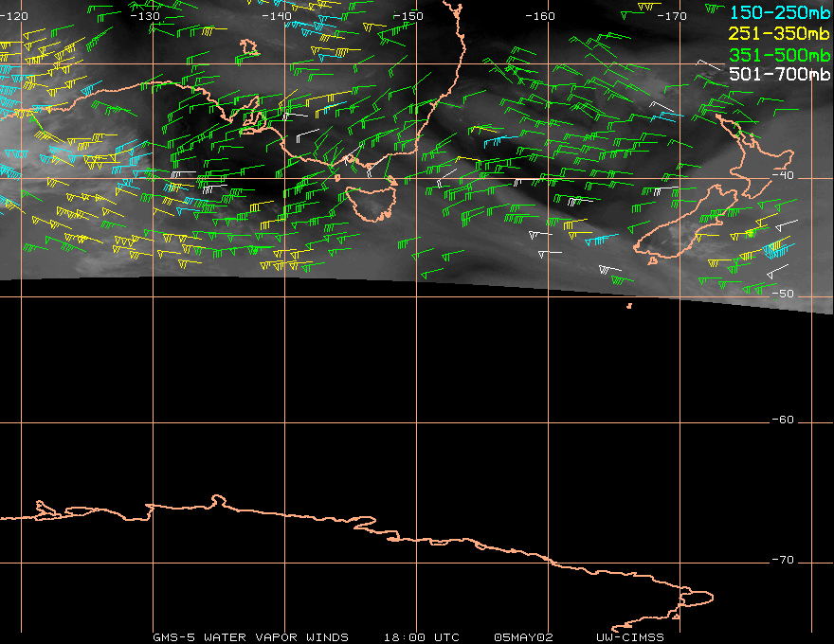Click the -50 latitude label
The width and height of the screenshot is (834, 644).
783,294
